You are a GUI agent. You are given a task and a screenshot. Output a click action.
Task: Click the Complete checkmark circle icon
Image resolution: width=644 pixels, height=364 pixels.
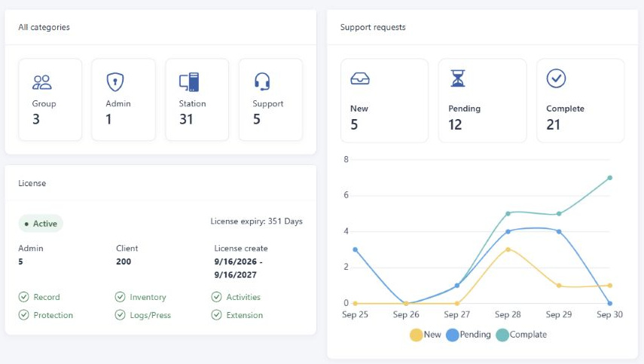point(556,78)
